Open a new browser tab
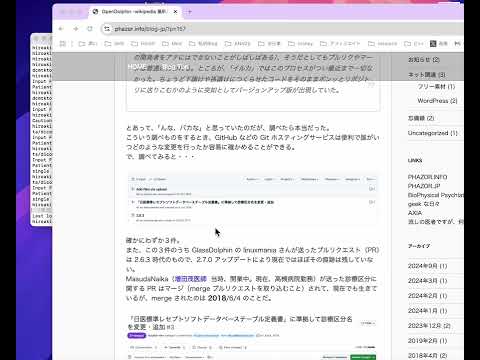 [189, 12]
